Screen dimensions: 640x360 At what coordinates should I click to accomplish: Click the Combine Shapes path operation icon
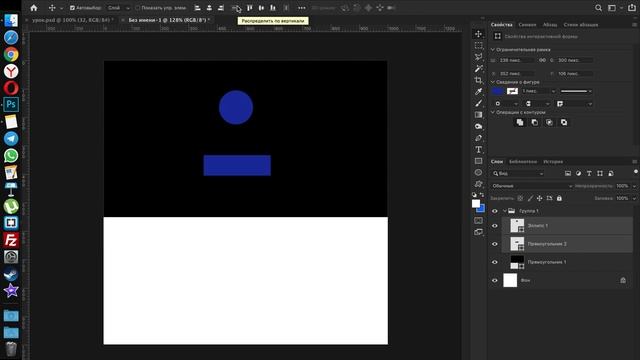pyautogui.click(x=520, y=122)
